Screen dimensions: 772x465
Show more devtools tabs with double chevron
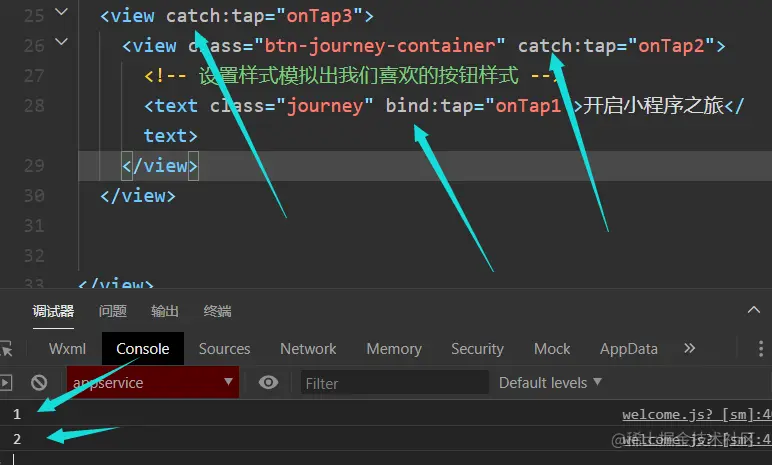689,348
